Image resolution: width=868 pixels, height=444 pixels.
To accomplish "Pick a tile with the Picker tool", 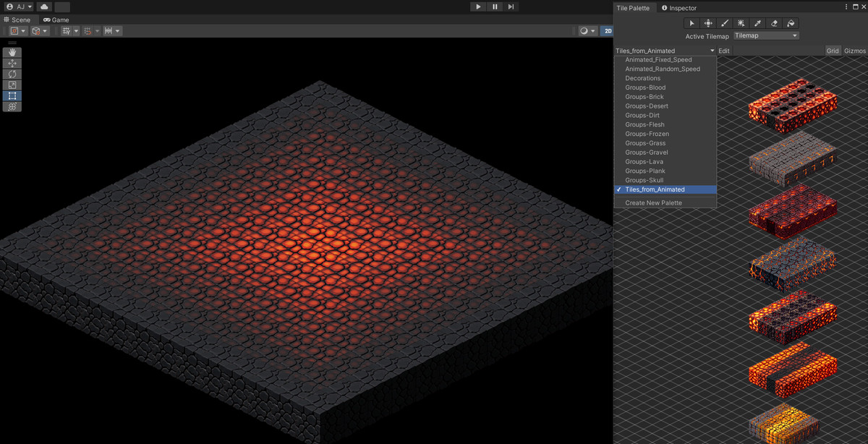I will coord(758,22).
